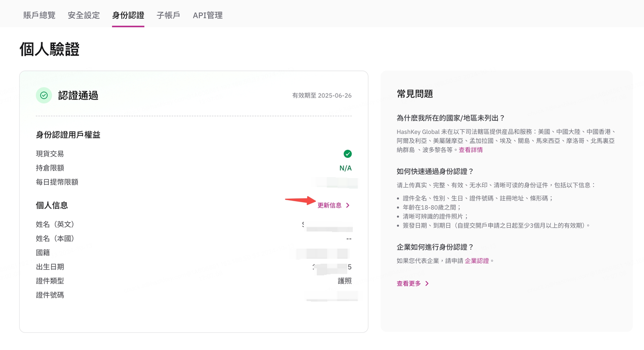This screenshot has width=644, height=350.
Task: Click the 查看更多 link
Action: pos(409,284)
